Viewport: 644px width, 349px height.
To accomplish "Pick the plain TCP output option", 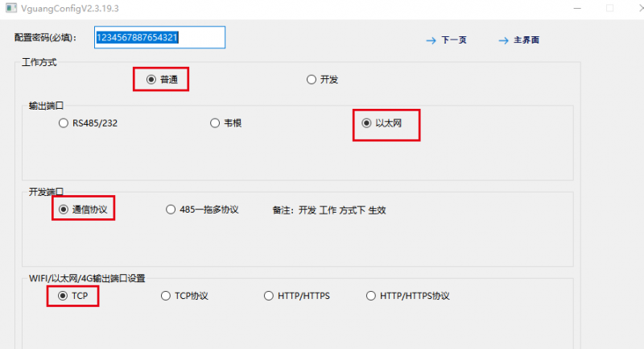I will click(x=63, y=296).
